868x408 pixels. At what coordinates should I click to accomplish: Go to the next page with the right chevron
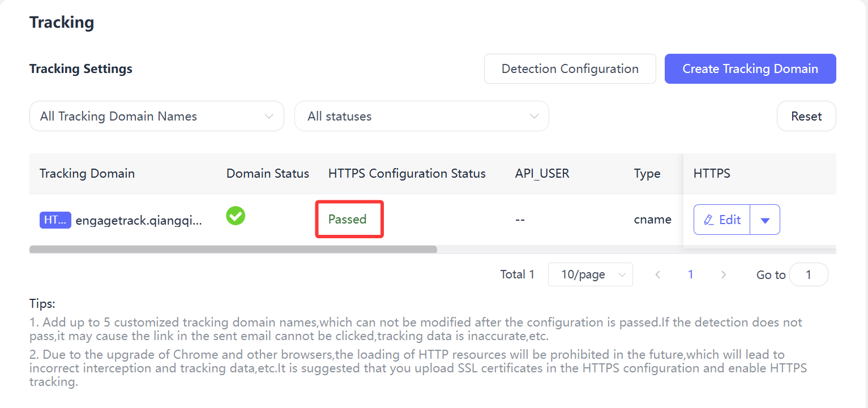coord(723,274)
